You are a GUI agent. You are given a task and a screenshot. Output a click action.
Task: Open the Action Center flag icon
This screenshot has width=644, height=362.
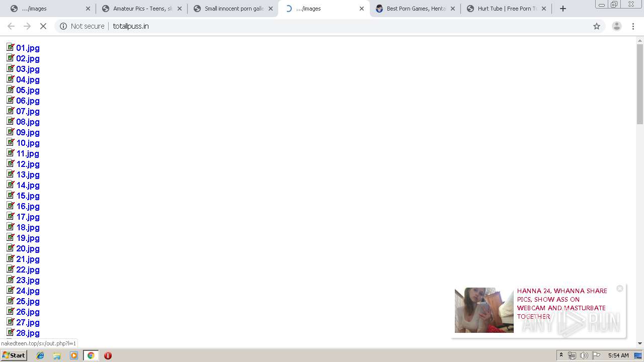(x=596, y=355)
